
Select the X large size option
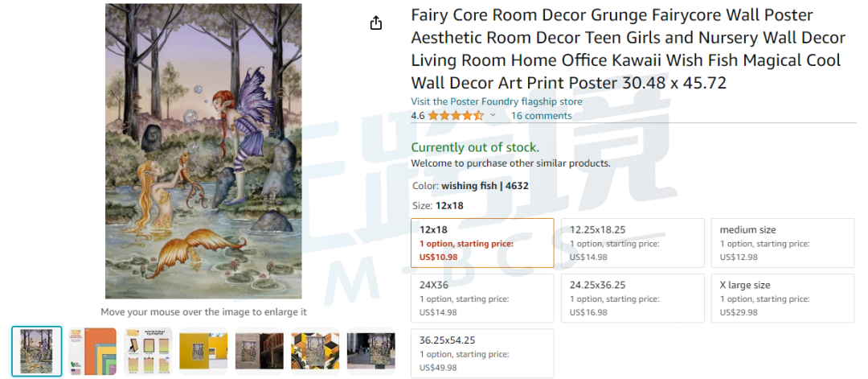[x=783, y=298]
